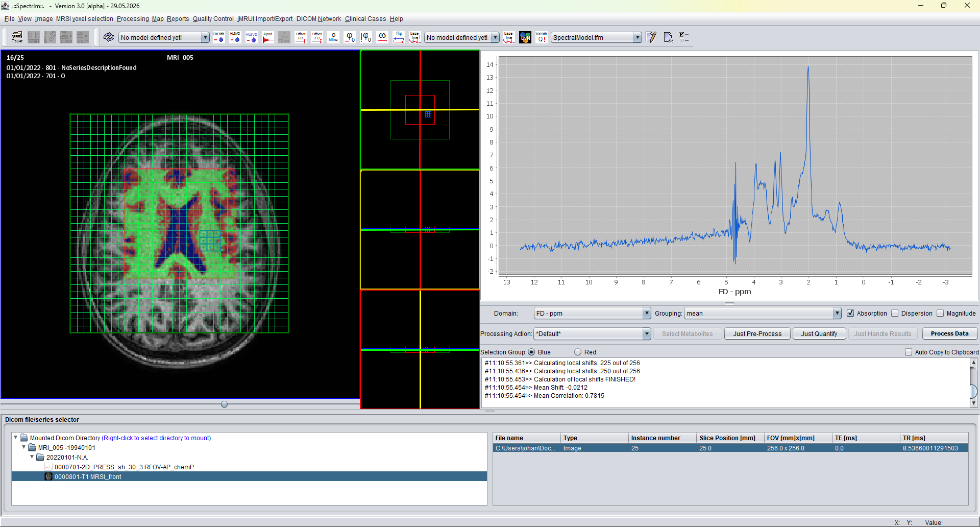This screenshot has height=527, width=980.
Task: Click the edit spectral model pencil icon
Action: tap(651, 37)
